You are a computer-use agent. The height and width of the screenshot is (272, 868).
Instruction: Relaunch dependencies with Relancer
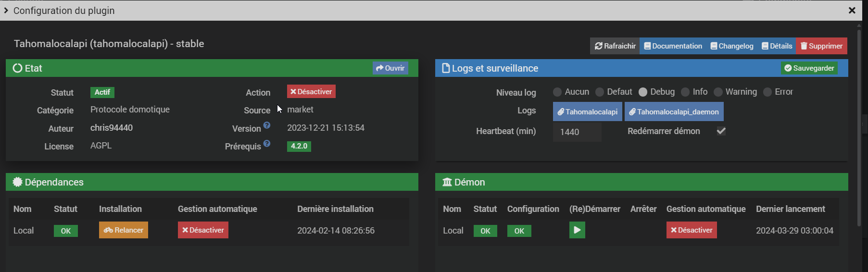124,230
